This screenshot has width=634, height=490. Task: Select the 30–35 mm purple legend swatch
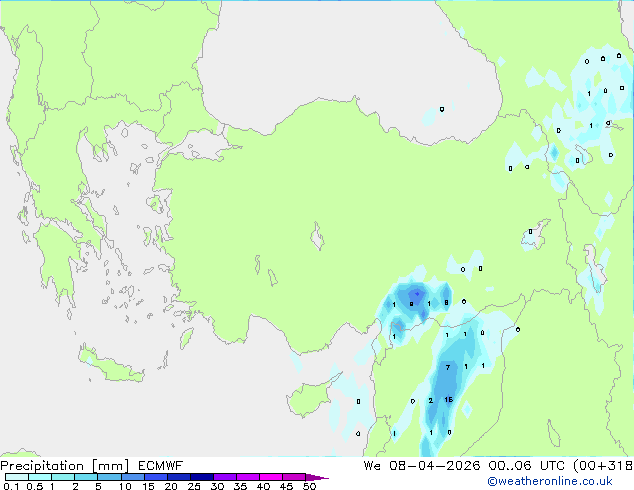click(225, 477)
